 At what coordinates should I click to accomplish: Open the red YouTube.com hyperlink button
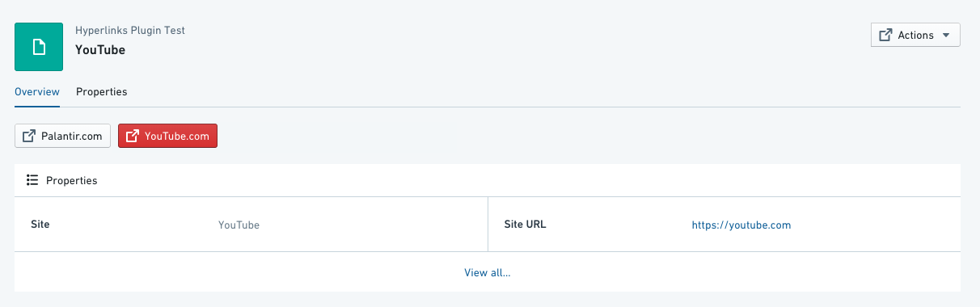coord(168,136)
